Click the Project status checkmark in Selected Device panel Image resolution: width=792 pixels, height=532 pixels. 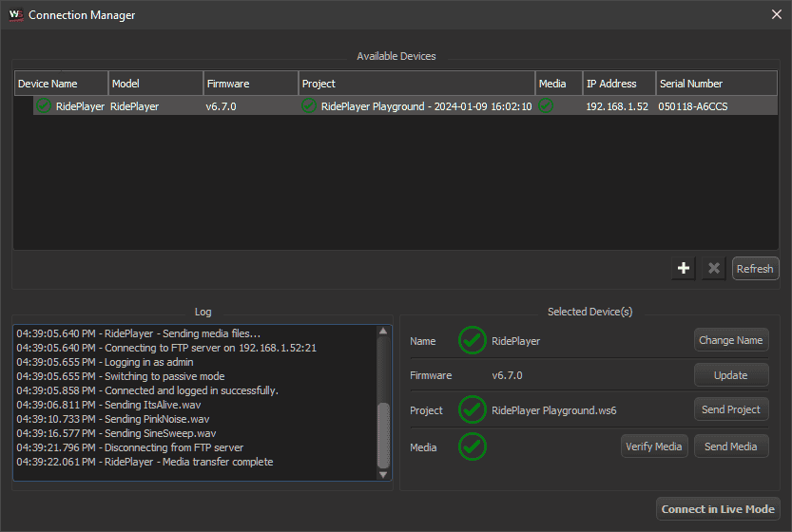click(x=473, y=410)
